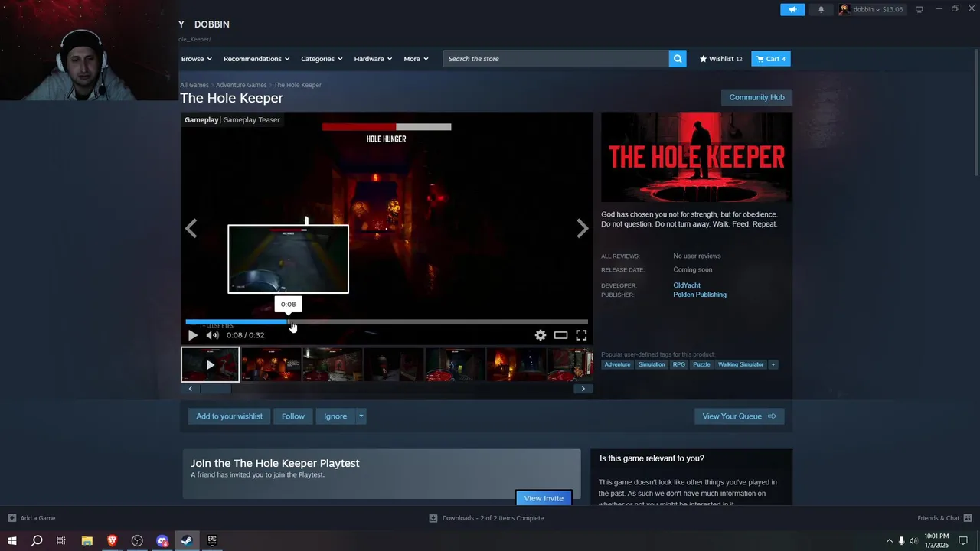Show hidden system tray icons
Image resolution: width=980 pixels, height=551 pixels.
889,541
